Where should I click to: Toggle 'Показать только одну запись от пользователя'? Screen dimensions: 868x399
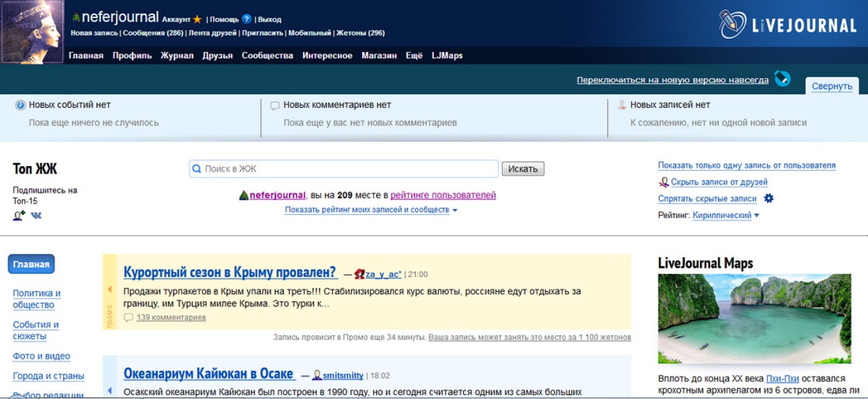click(746, 165)
